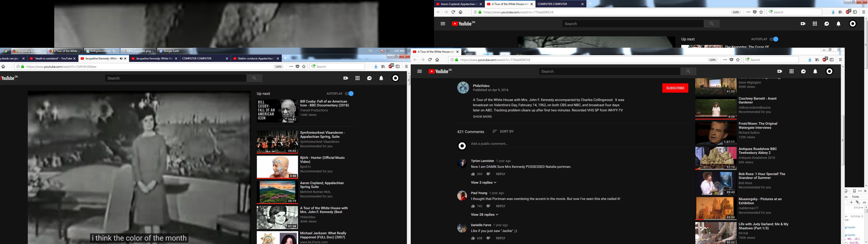Toggle Autoplay switch in the left window
Image resolution: width=868 pixels, height=244 pixels.
[x=349, y=94]
